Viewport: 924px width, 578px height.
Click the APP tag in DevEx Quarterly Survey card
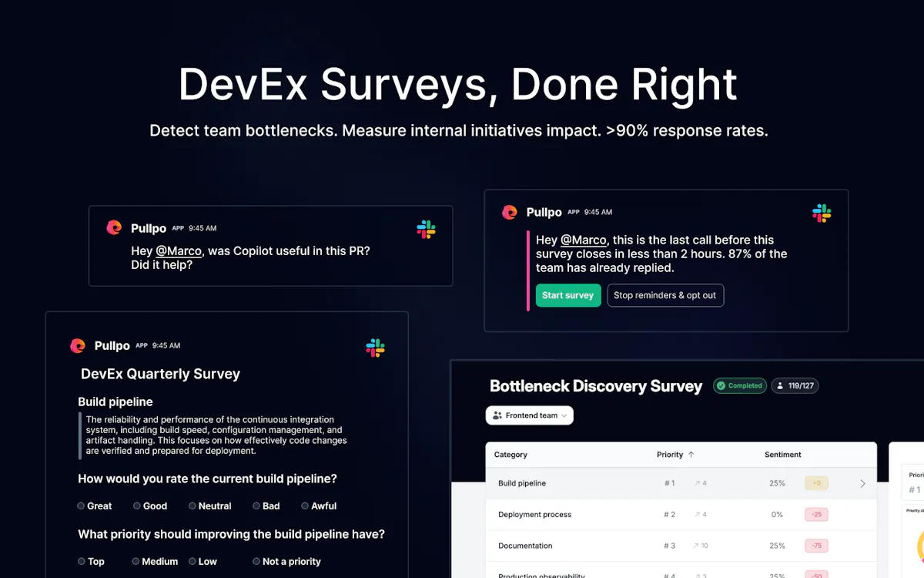[142, 345]
